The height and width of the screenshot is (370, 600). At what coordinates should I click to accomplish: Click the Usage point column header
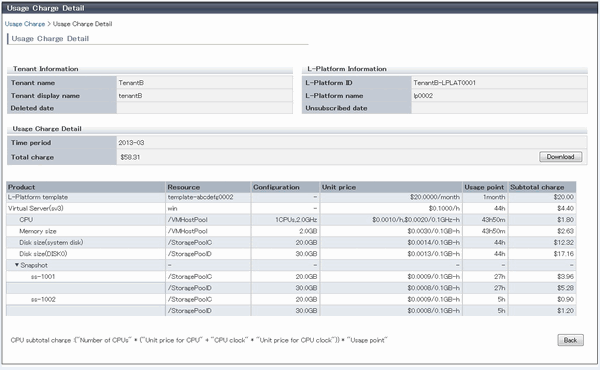pos(485,187)
